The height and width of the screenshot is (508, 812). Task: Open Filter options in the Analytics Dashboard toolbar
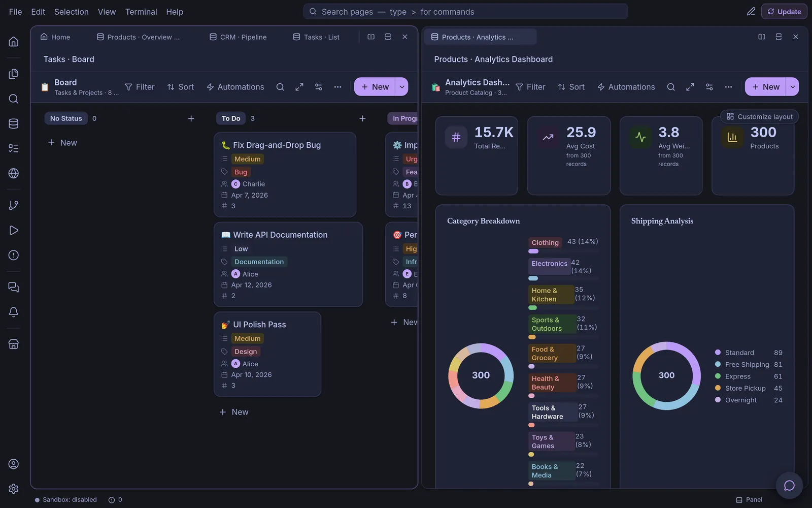[x=530, y=87]
